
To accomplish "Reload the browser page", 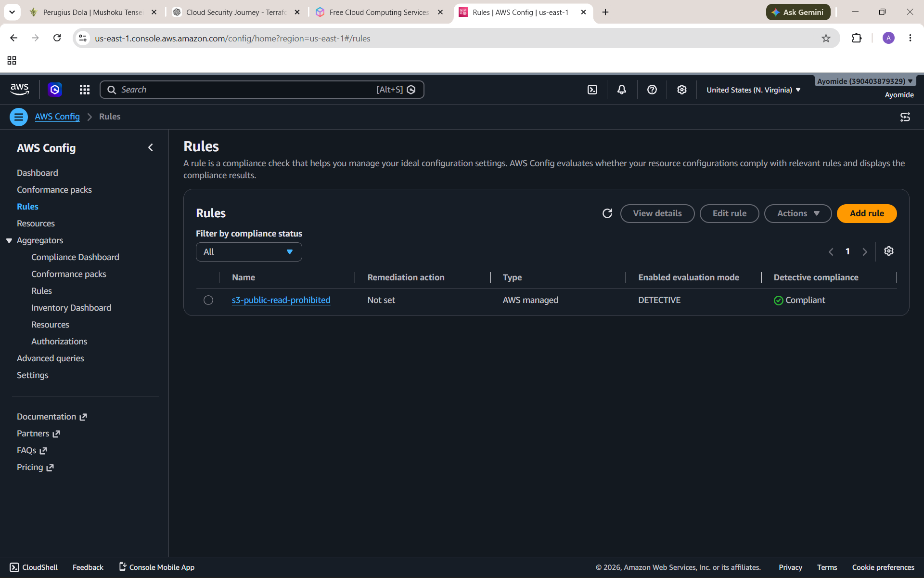I will (57, 38).
